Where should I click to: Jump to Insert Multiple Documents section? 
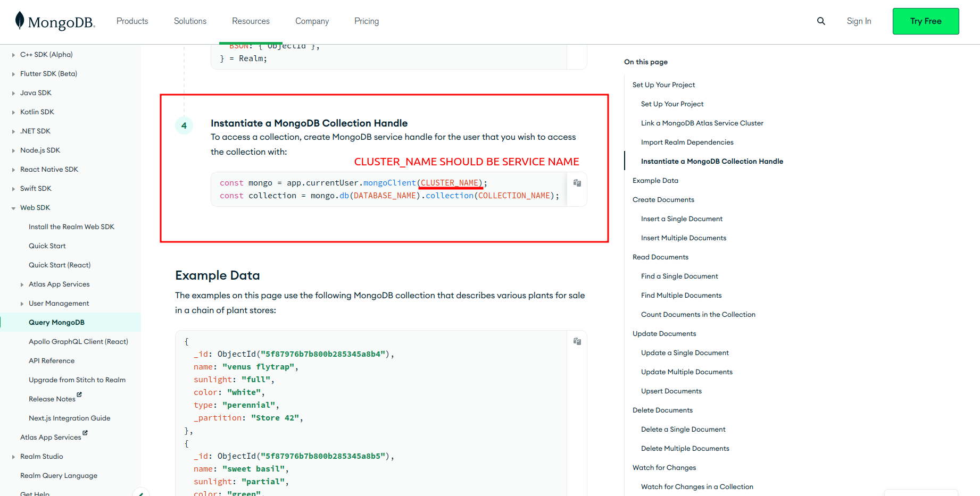[x=683, y=238]
